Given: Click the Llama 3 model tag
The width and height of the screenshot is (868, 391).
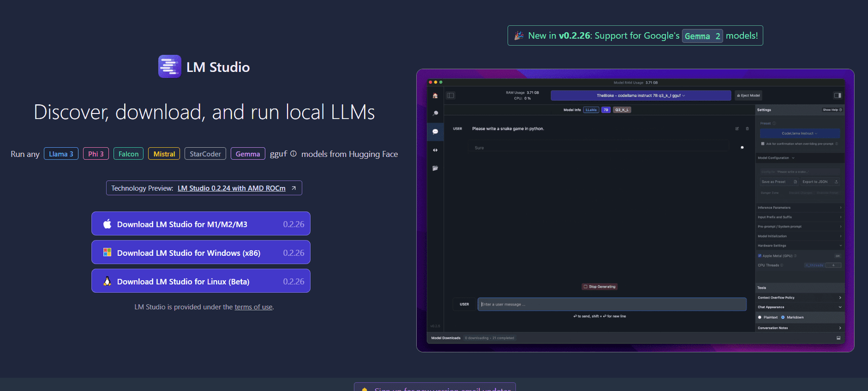Looking at the screenshot, I should 61,154.
